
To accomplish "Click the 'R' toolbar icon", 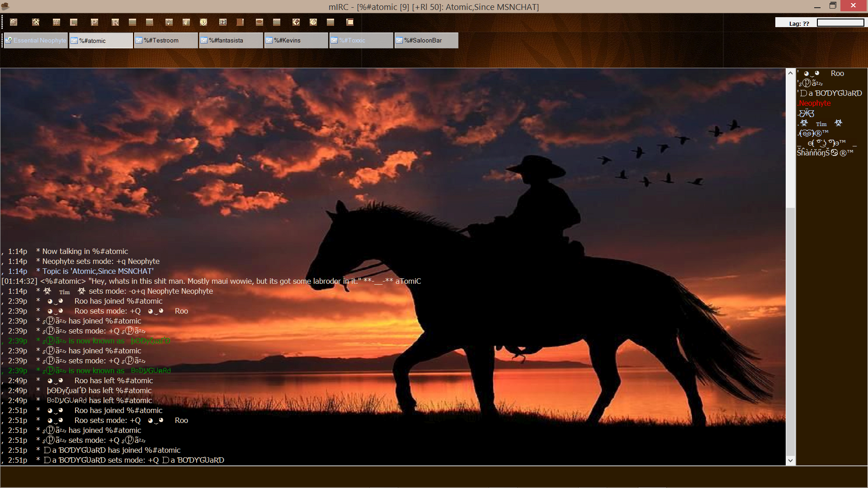I will [x=115, y=22].
